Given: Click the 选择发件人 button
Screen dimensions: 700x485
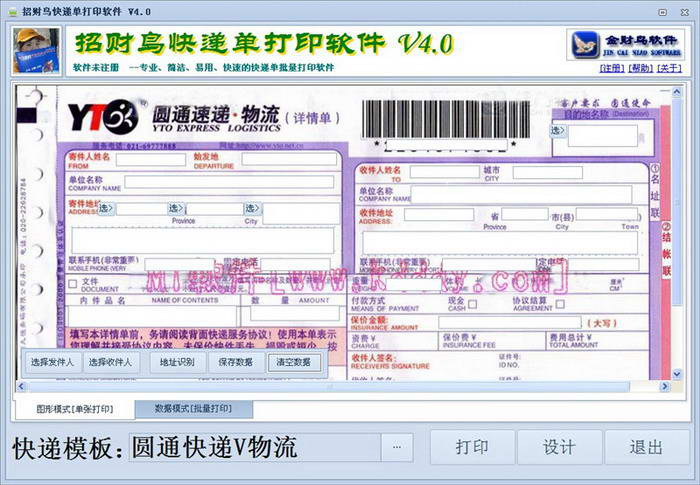Looking at the screenshot, I should click(52, 362).
